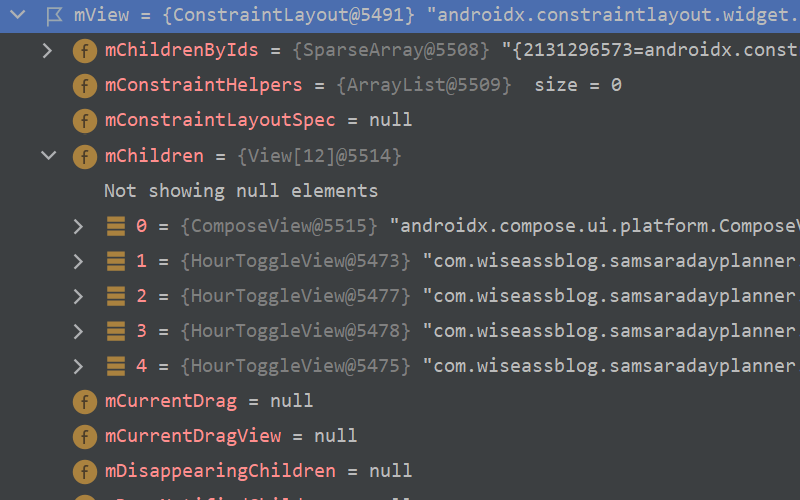Click the array element icon for index 2
Image resolution: width=800 pixels, height=500 pixels.
[x=116, y=296]
